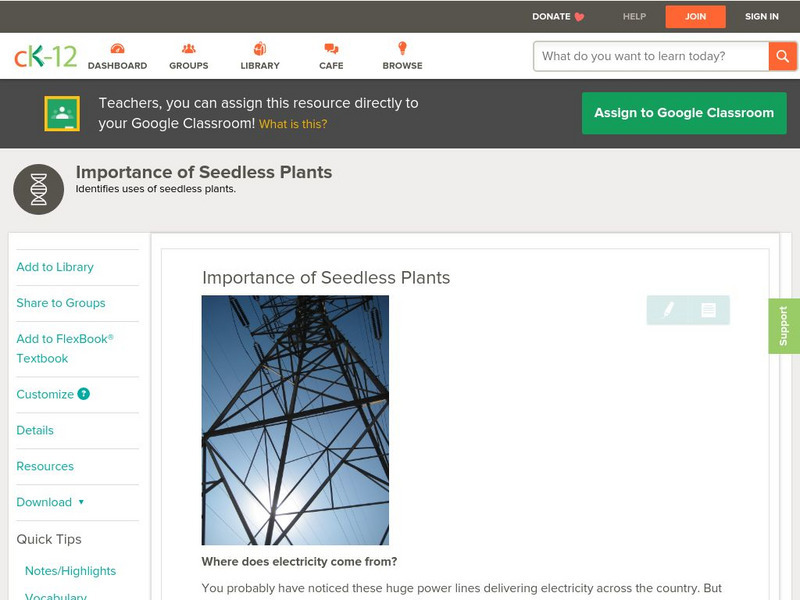The image size is (800, 600).
Task: Open the Library icon
Action: point(259,47)
